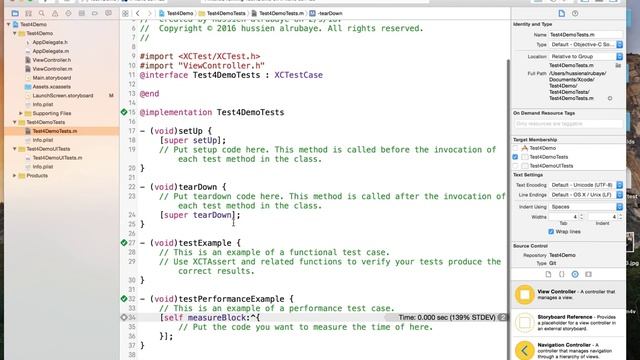Screen dimensions: 640x360
Task: Open the Symbol navigator icon
Action: (x=28, y=13)
